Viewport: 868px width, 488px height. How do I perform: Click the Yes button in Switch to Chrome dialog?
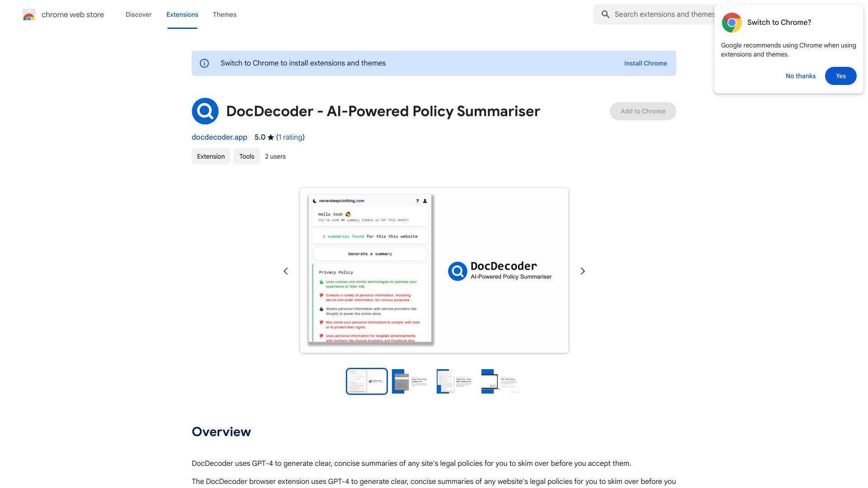pos(840,75)
